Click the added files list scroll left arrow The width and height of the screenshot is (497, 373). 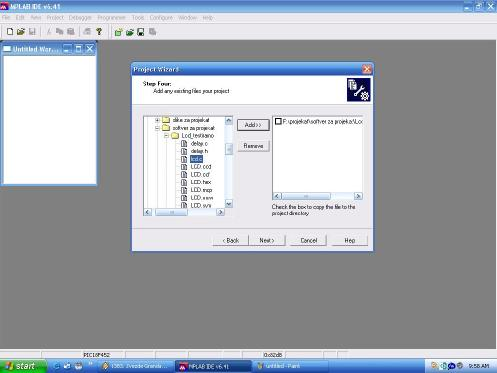click(x=277, y=196)
